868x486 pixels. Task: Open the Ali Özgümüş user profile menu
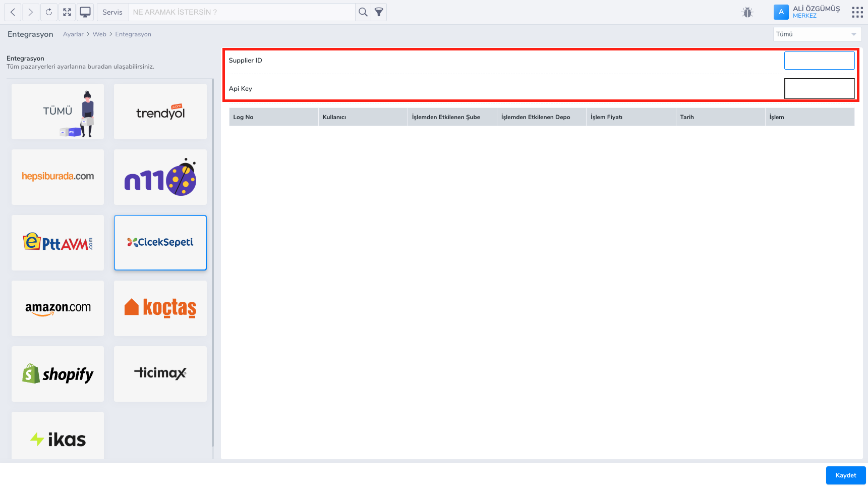(807, 12)
